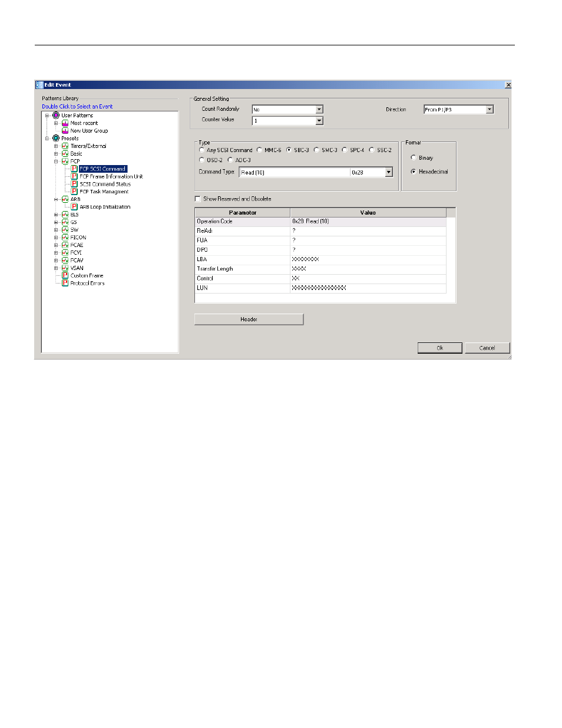Click the Protocol Errors pattern icon

coord(65,283)
